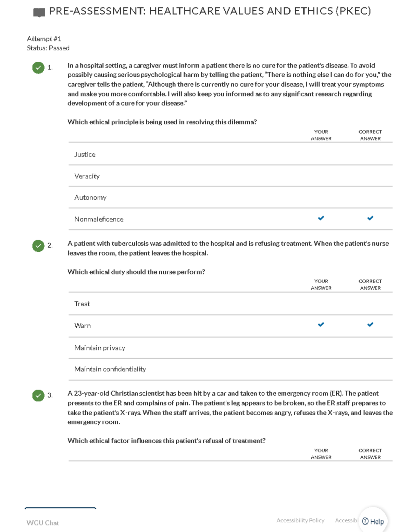Click the book icon beside the pre-assessment title
The width and height of the screenshot is (411, 532).
tap(38, 12)
